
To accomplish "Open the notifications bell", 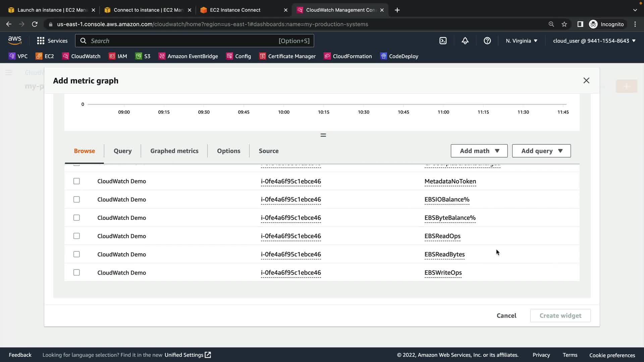I will click(465, 41).
